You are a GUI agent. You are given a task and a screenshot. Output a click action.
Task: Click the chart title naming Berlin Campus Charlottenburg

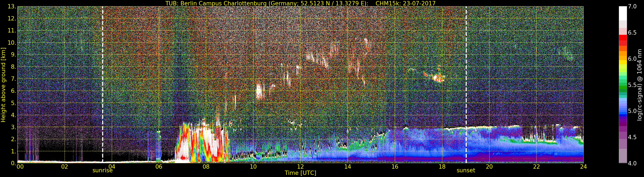point(300,3)
